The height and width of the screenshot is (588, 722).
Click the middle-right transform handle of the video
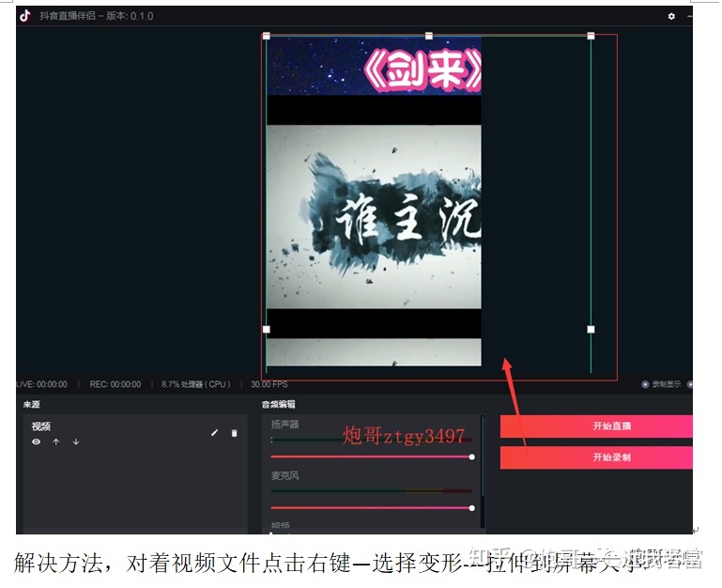(591, 329)
